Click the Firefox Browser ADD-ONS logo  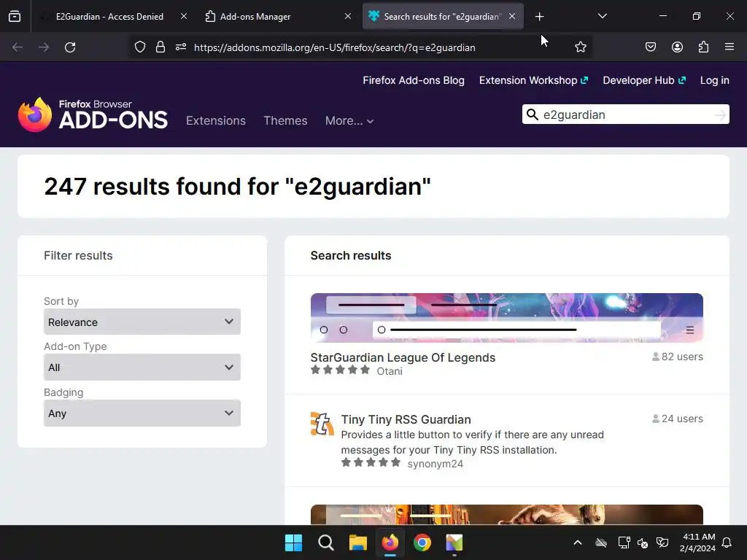point(93,114)
